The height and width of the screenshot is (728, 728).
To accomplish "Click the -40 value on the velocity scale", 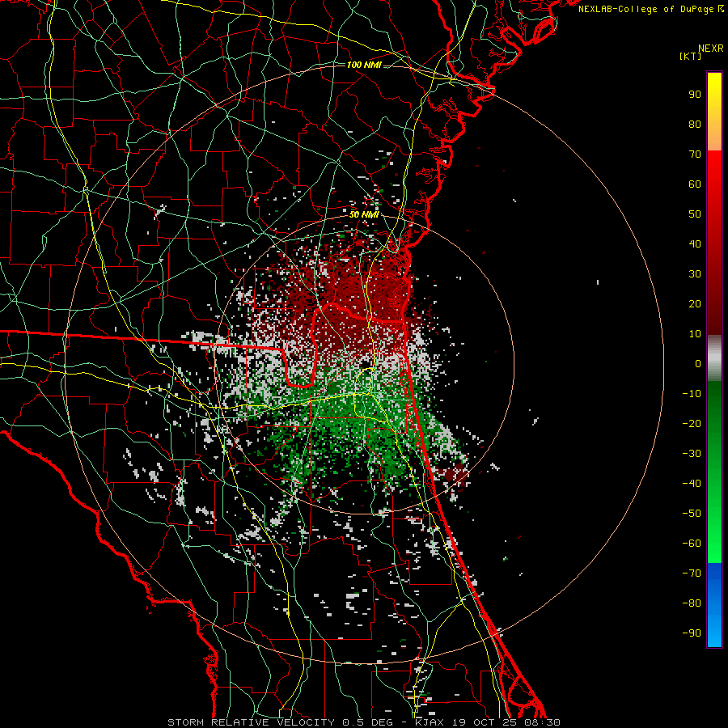I will click(692, 484).
